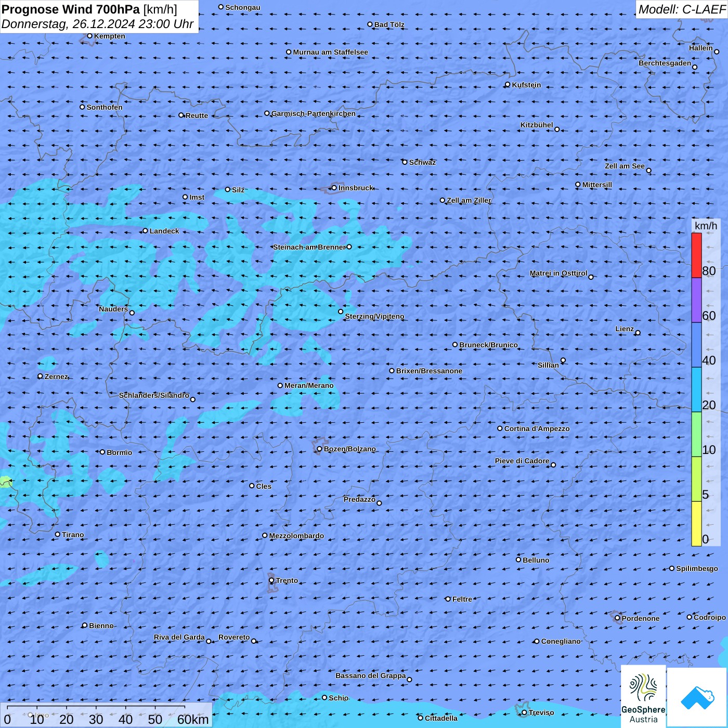Click the Bruneck/Brunico label
The height and width of the screenshot is (728, 728).
[x=488, y=345]
